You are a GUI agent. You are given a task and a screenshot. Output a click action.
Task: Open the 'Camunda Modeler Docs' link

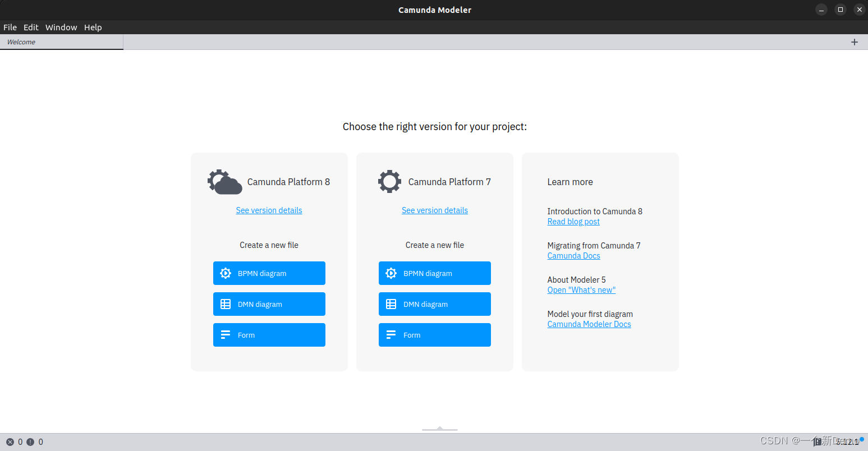pyautogui.click(x=589, y=324)
